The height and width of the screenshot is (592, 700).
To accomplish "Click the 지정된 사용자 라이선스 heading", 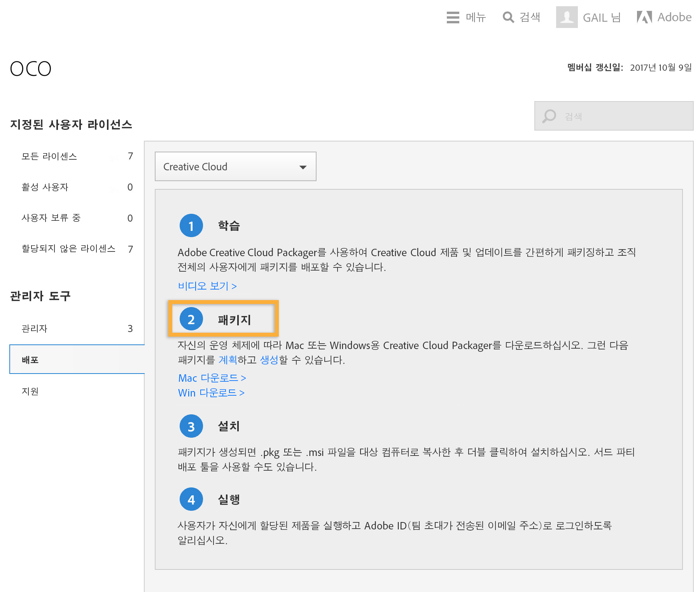I will click(71, 124).
